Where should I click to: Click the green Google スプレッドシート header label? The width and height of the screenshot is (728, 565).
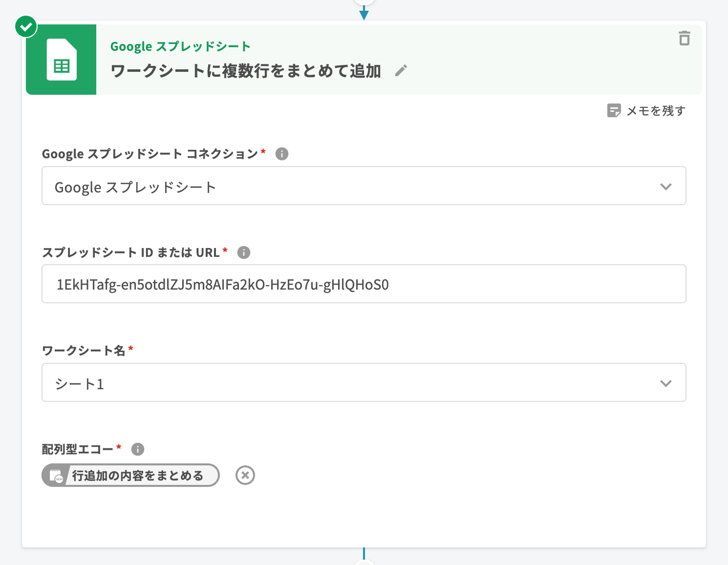pos(180,46)
